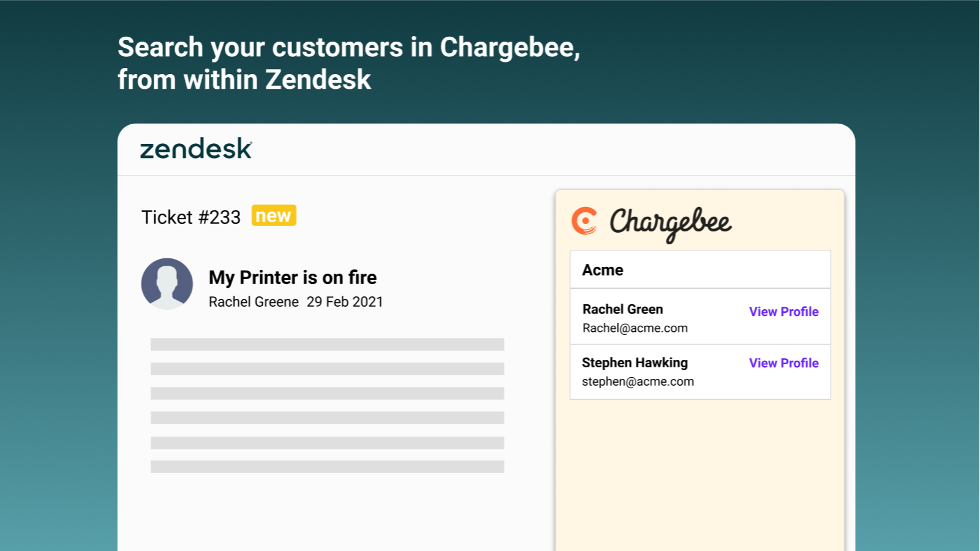Click the last gray ticket body line
The image size is (980, 551).
coord(327,467)
